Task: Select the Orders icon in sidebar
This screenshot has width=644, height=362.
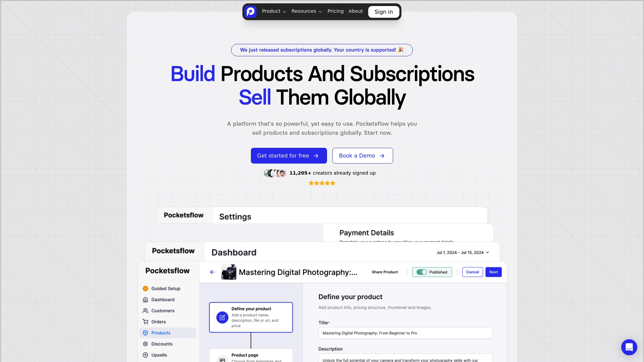Action: [145, 321]
